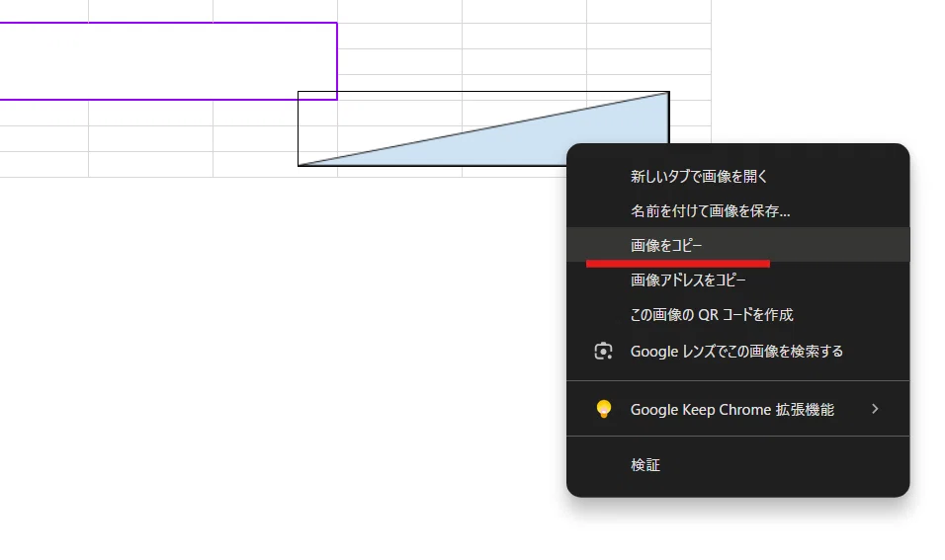Select 画像アドレスをコピー menu entry
This screenshot has width=945, height=560.
click(737, 280)
